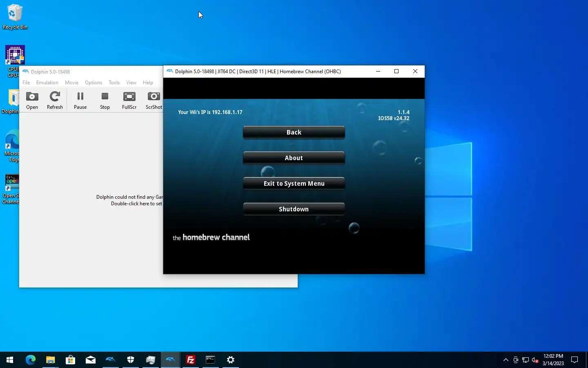Open the Help menu
Image resolution: width=588 pixels, height=368 pixels.
[148, 83]
